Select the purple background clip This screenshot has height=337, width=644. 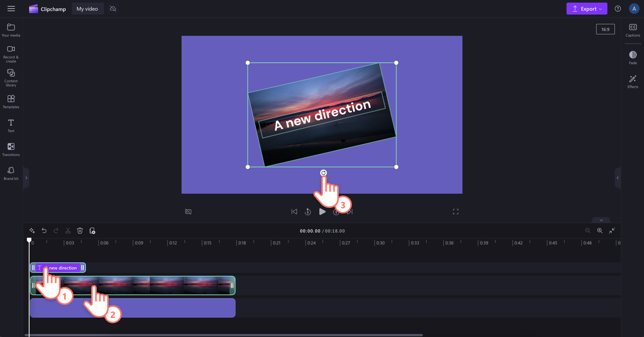(133, 308)
